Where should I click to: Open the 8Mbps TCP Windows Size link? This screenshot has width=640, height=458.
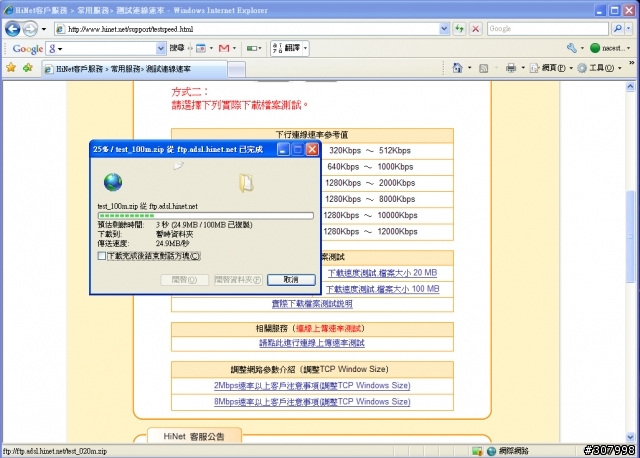point(312,402)
